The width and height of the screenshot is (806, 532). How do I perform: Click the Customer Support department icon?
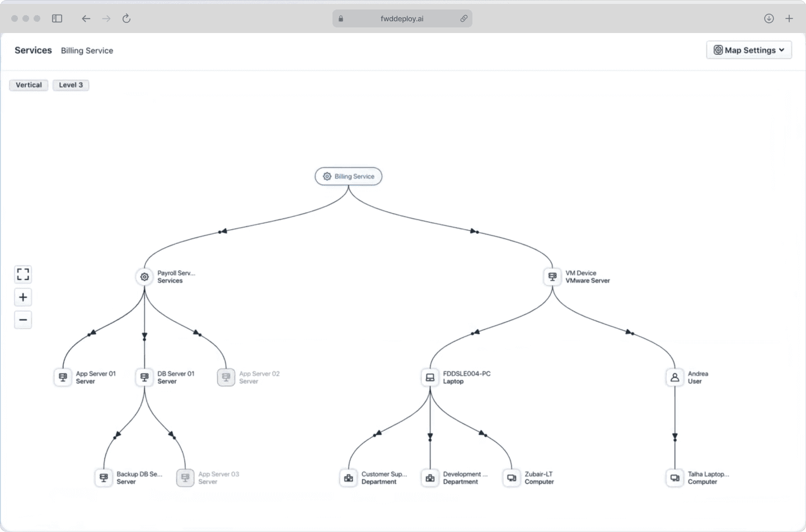click(x=349, y=478)
